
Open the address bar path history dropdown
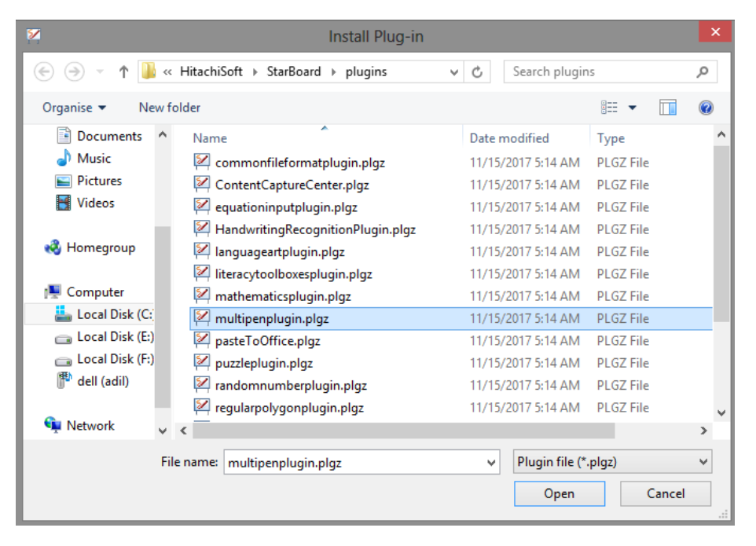click(x=453, y=71)
